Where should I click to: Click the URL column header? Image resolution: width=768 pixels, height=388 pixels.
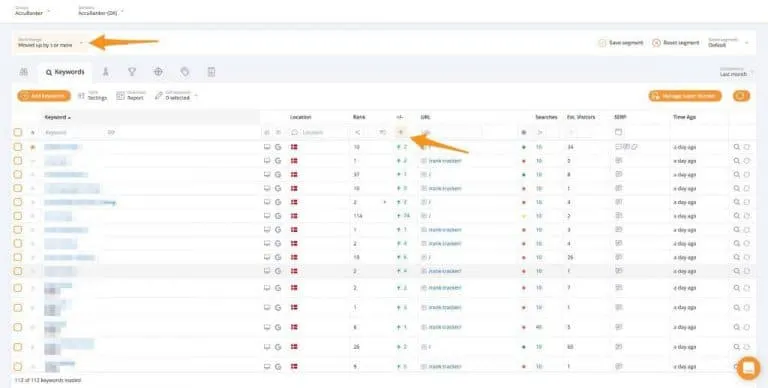(x=425, y=117)
